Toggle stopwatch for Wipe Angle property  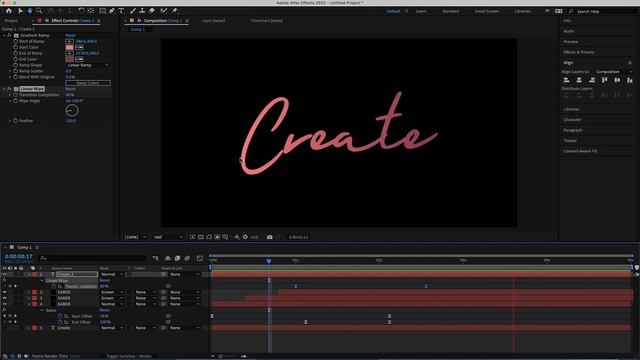[x=16, y=101]
